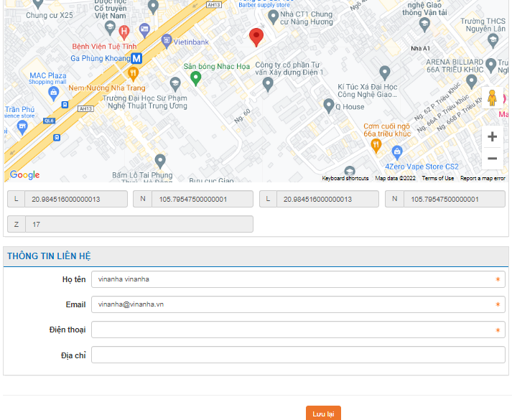512x420 pixels.
Task: Click the Ga Phùng Khoang metro station icon
Action: pos(136,58)
